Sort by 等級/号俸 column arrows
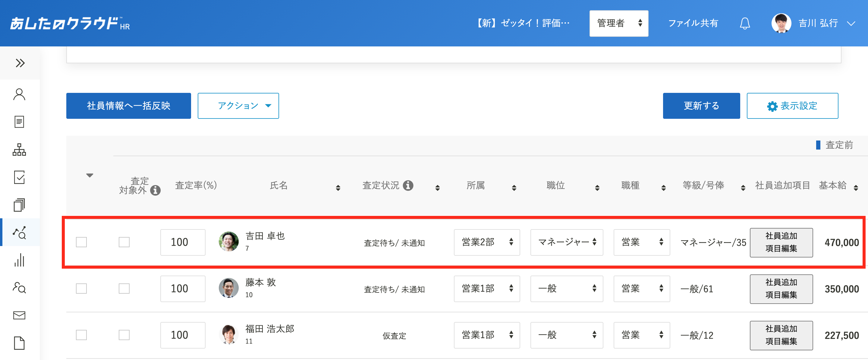Viewport: 868px width, 360px height. (x=743, y=188)
